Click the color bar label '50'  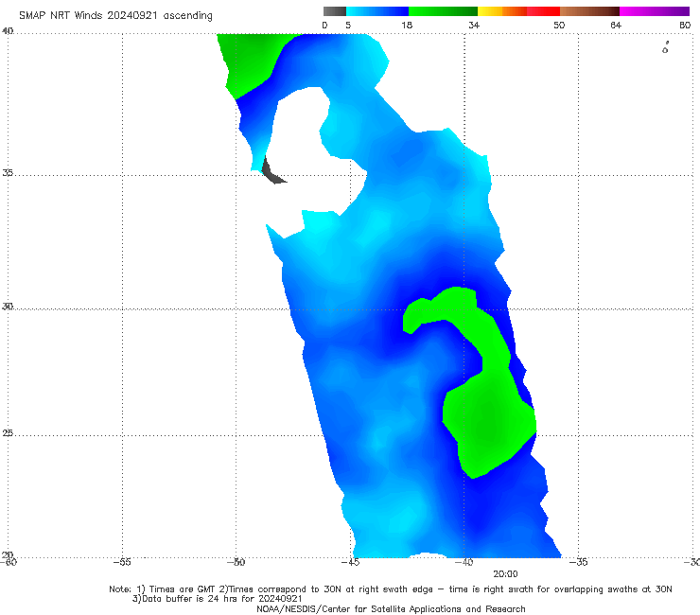[x=559, y=25]
